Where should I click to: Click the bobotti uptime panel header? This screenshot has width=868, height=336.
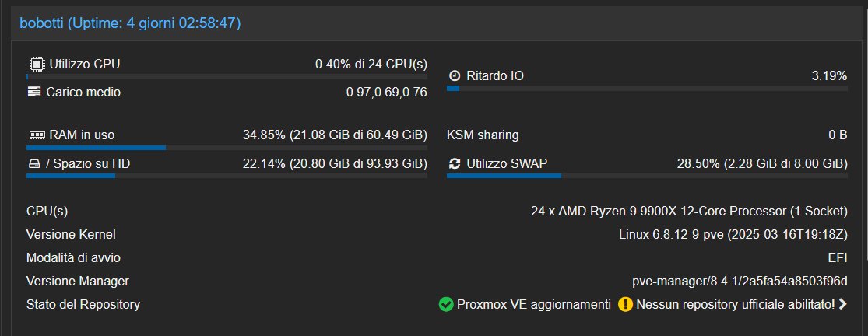tap(434, 23)
